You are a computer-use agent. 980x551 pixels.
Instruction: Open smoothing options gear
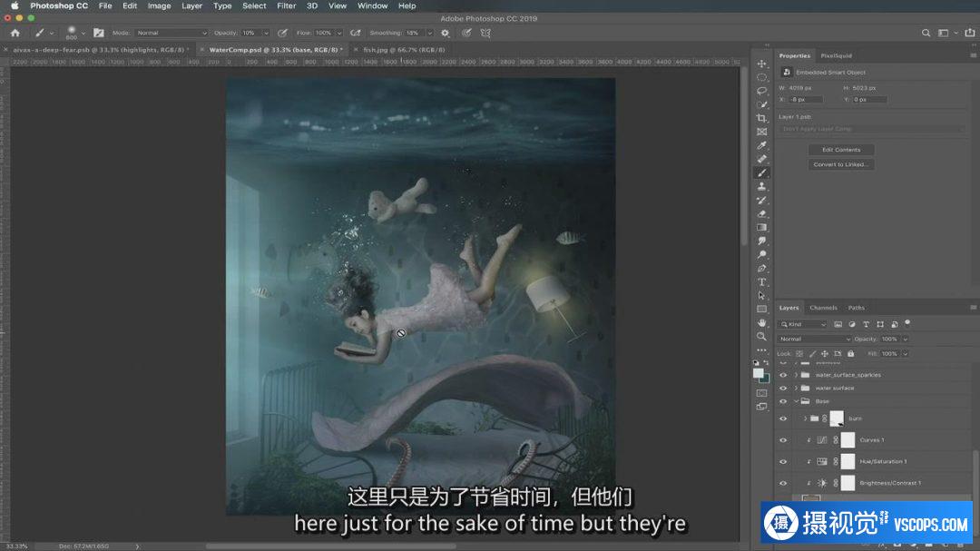[x=445, y=34]
